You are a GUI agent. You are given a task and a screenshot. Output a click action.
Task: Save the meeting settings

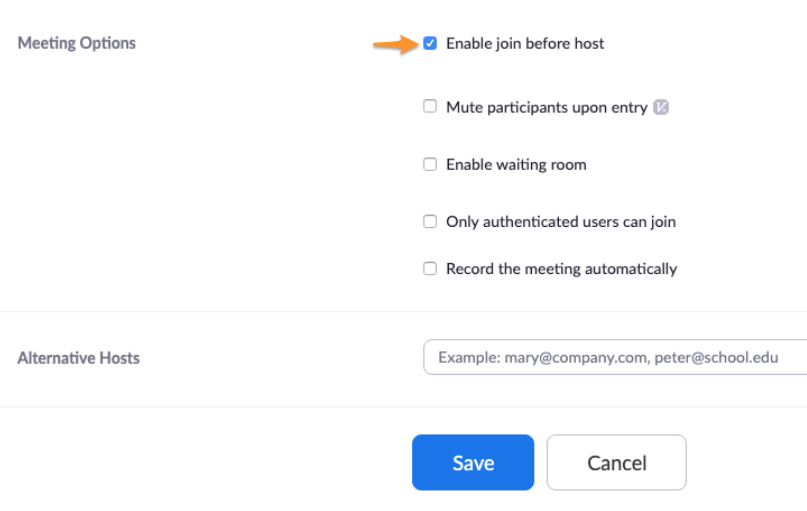[473, 462]
